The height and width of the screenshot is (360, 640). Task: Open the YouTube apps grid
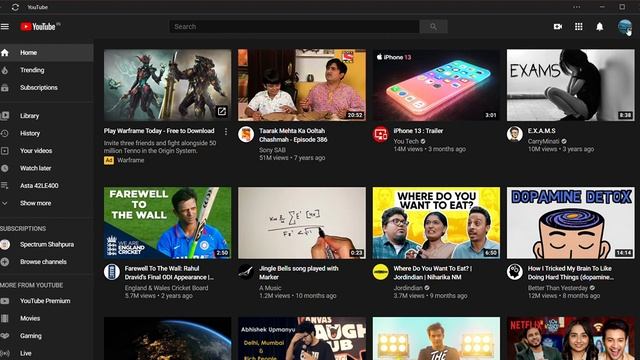(x=578, y=27)
